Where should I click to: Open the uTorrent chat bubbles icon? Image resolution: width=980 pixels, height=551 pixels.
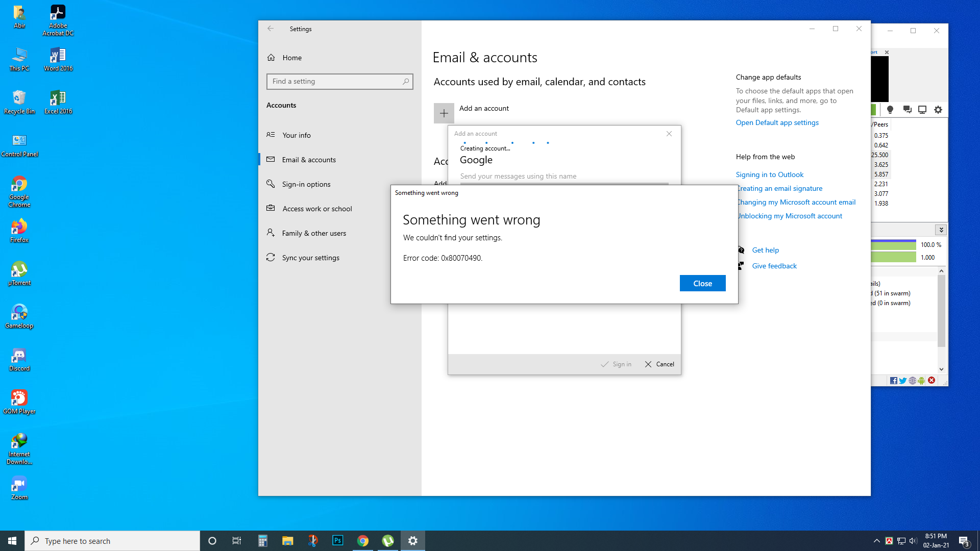[907, 110]
